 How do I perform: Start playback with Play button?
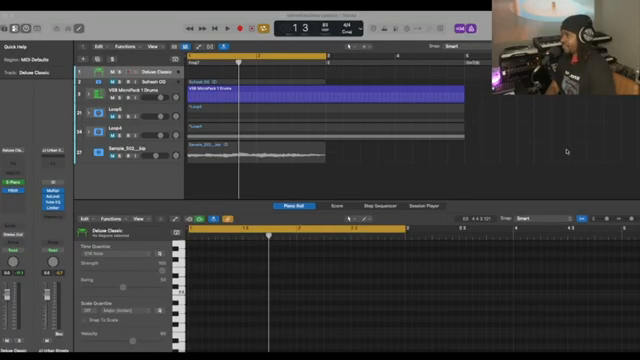click(227, 29)
